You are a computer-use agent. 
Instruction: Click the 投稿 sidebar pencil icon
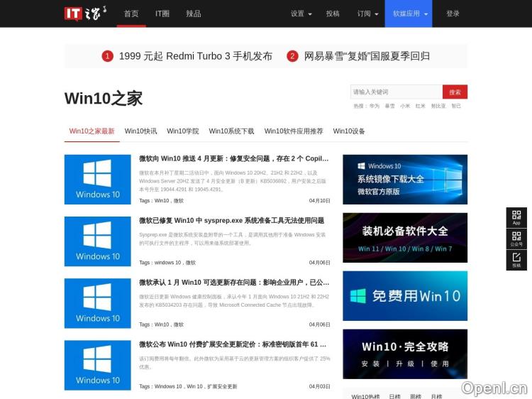(x=516, y=260)
